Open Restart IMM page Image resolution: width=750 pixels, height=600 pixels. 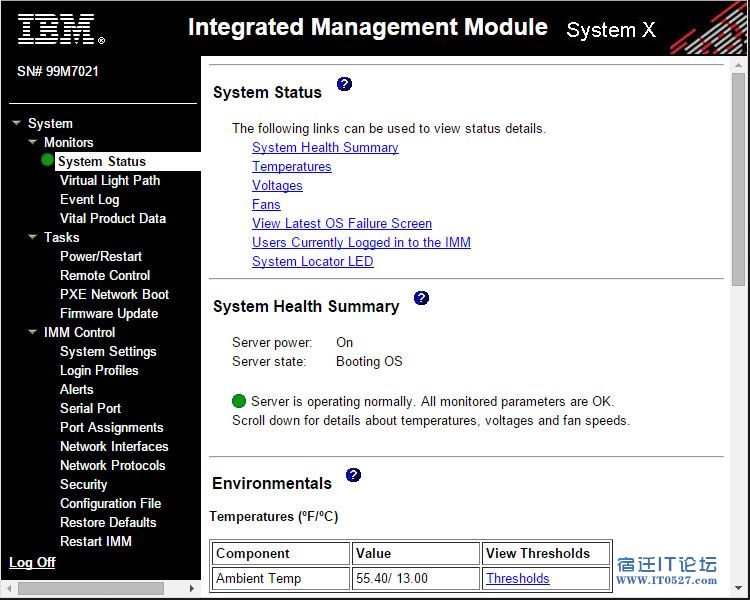(x=96, y=541)
